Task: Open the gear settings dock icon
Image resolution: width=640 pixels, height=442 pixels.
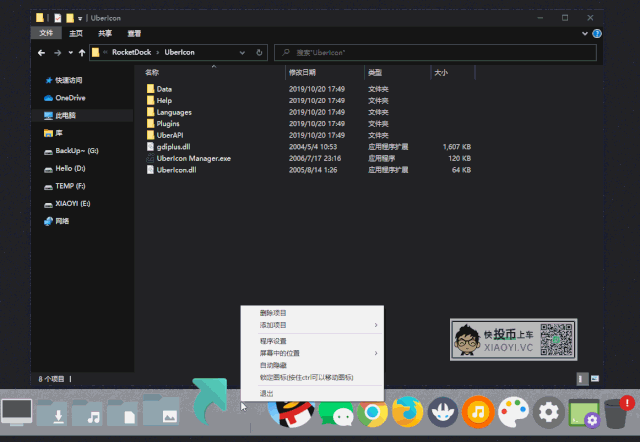Action: coord(549,412)
